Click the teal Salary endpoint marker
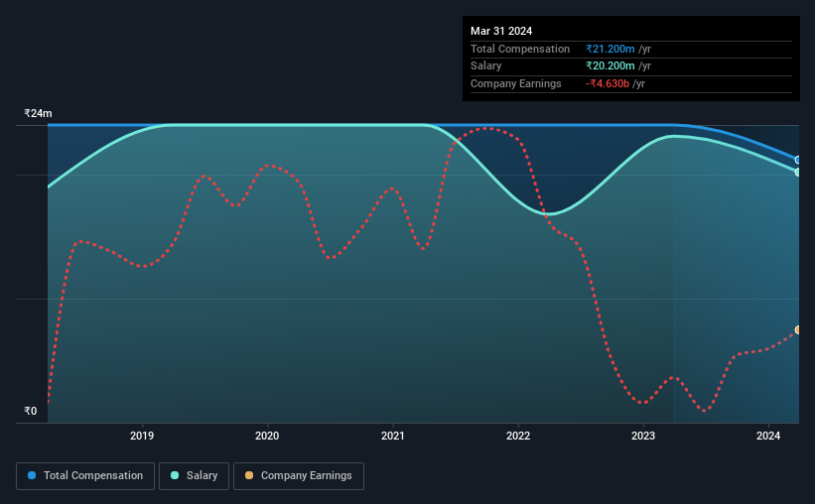Viewport: 815px width, 504px height. [x=797, y=172]
